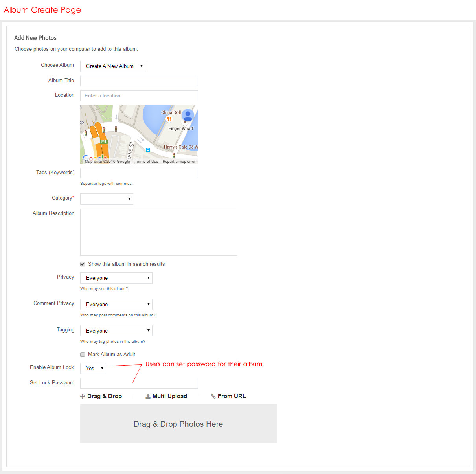Expand the Category dropdown

(107, 199)
